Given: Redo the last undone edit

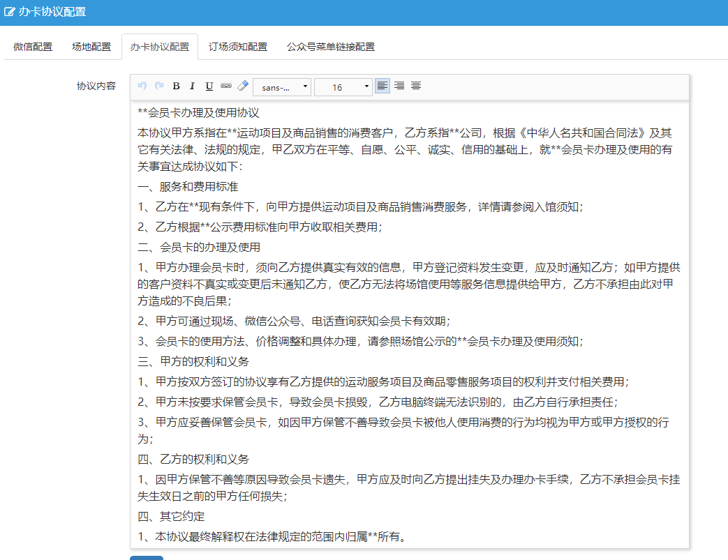Looking at the screenshot, I should pos(159,86).
